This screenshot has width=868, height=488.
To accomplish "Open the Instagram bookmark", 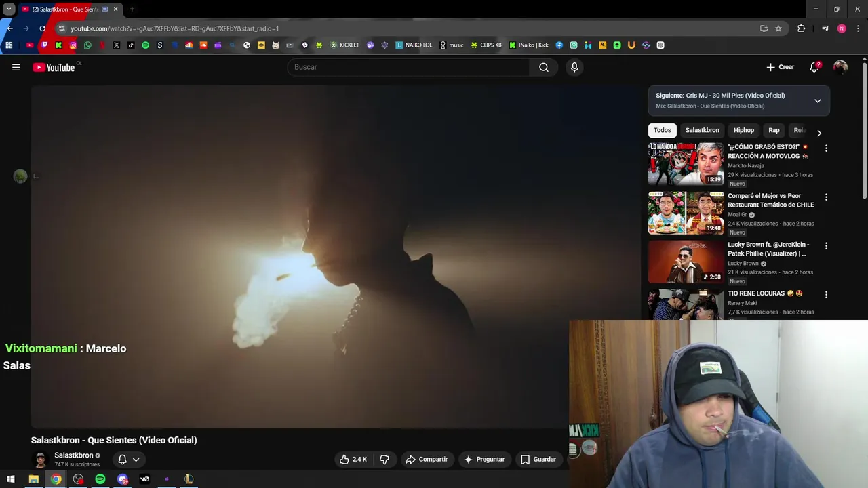I will 73,45.
